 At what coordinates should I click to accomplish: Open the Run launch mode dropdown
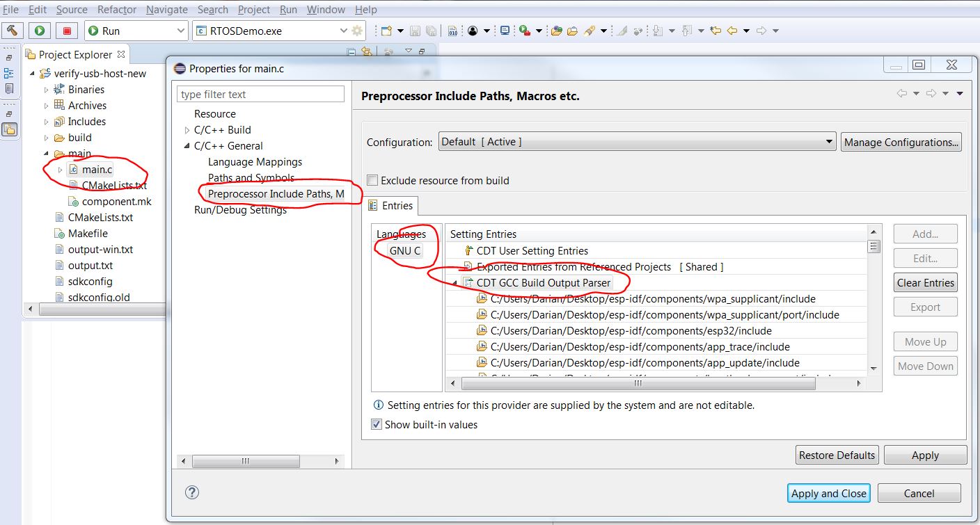(x=180, y=31)
